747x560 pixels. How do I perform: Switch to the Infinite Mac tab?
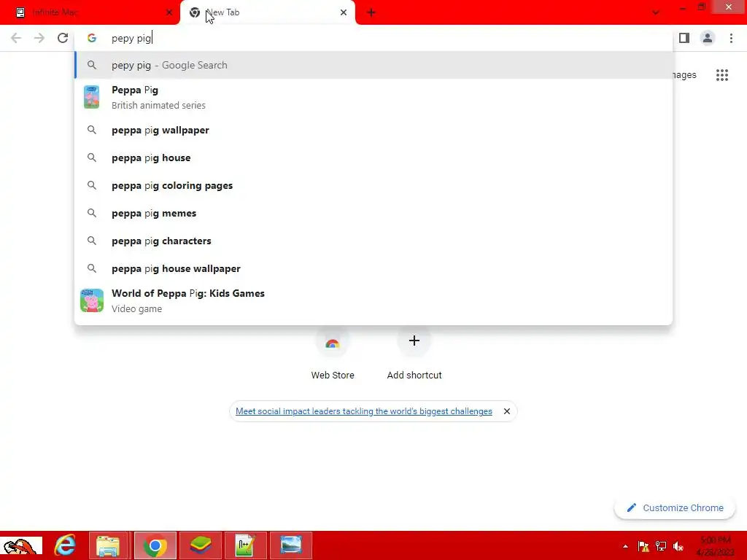[90, 12]
